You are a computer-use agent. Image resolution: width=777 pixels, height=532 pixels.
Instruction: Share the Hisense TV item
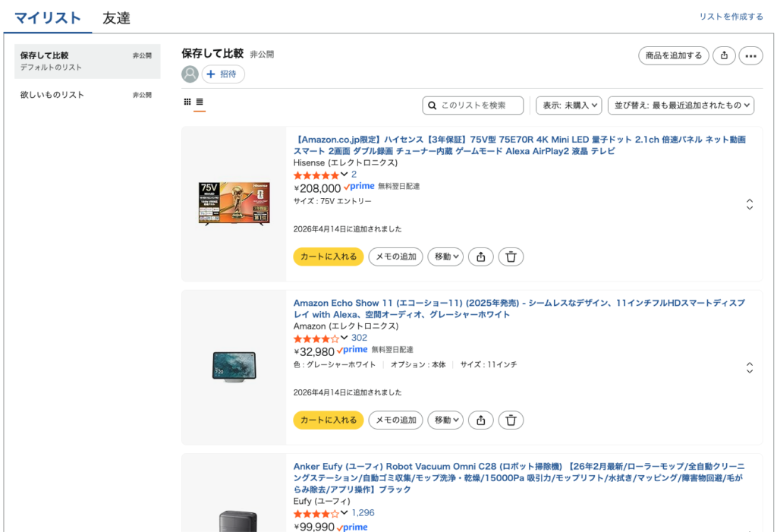(x=481, y=257)
